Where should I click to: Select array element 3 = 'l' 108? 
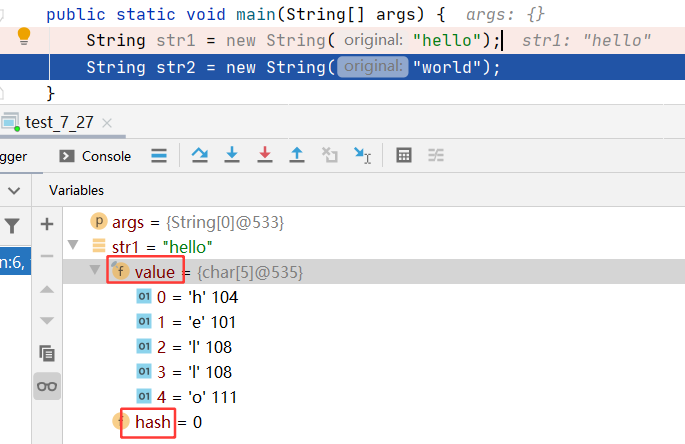[x=374, y=372]
